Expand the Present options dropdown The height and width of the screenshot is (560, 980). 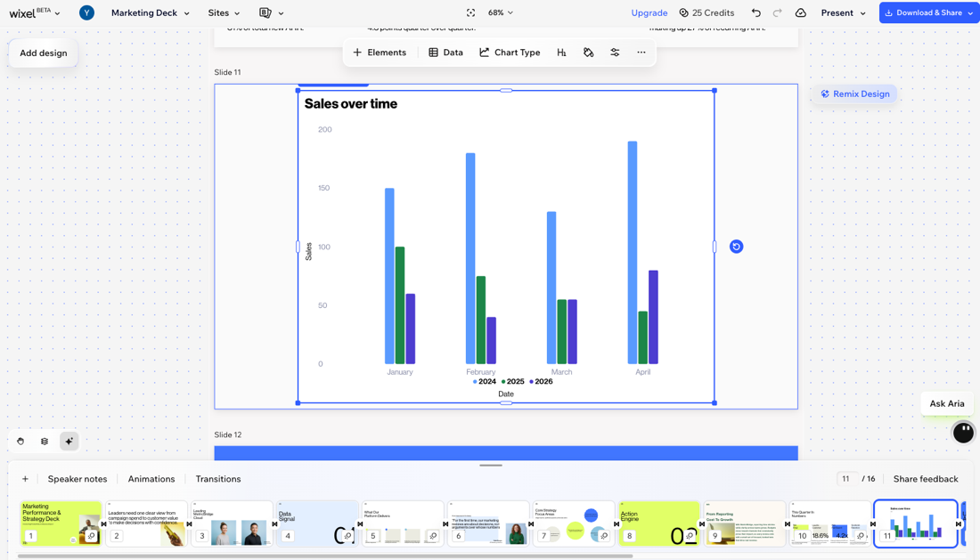(862, 12)
